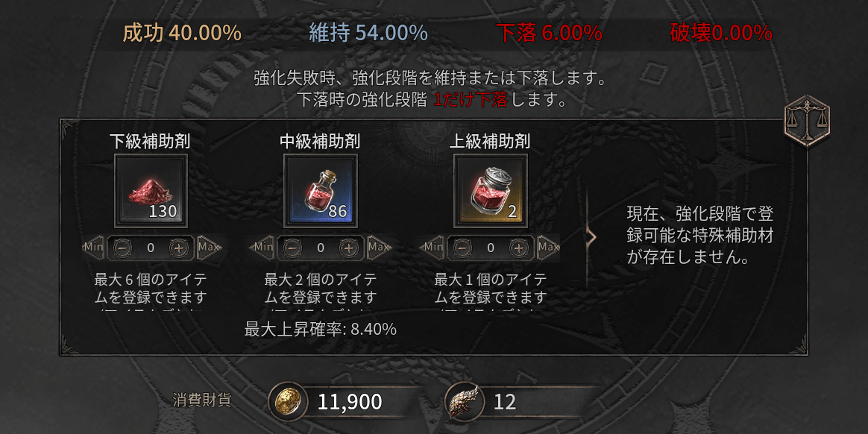The image size is (868, 434).
Task: Increase 上級補助剤 count with plus
Action: (x=518, y=248)
